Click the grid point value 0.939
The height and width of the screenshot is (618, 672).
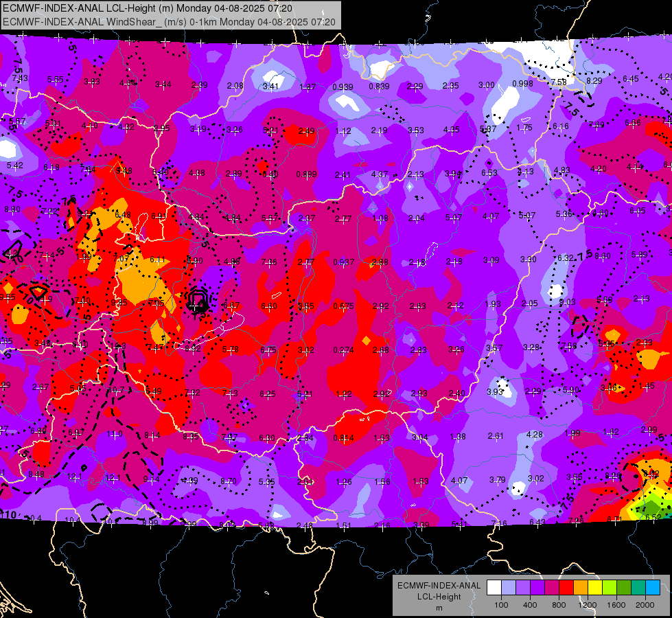coord(343,87)
